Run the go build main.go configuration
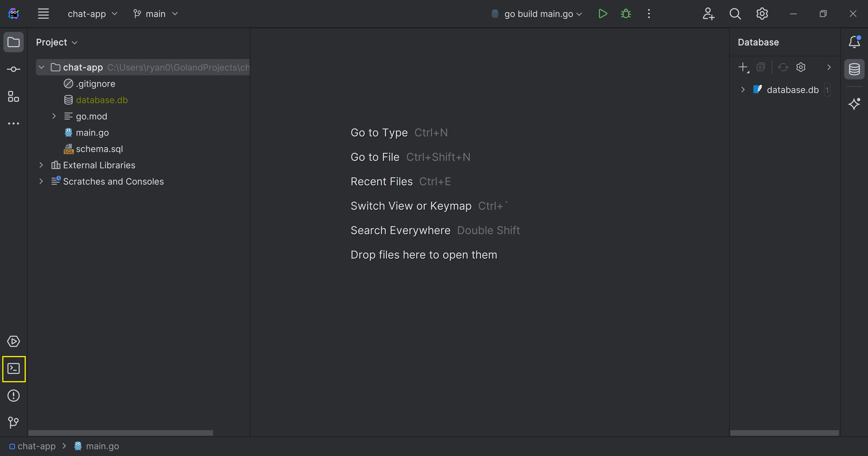The image size is (868, 456). click(602, 14)
